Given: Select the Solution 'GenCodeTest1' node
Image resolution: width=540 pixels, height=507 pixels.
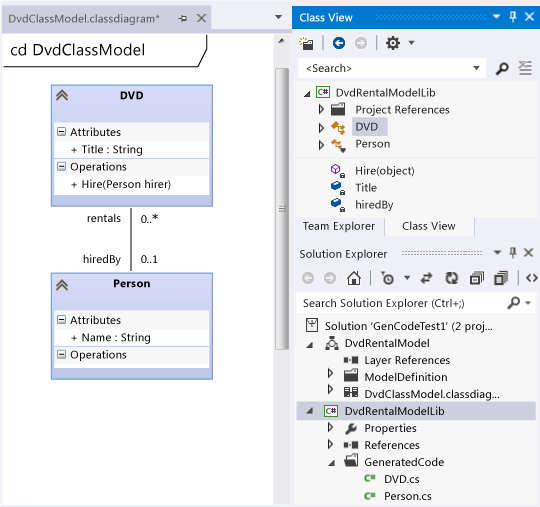Looking at the screenshot, I should (x=408, y=326).
